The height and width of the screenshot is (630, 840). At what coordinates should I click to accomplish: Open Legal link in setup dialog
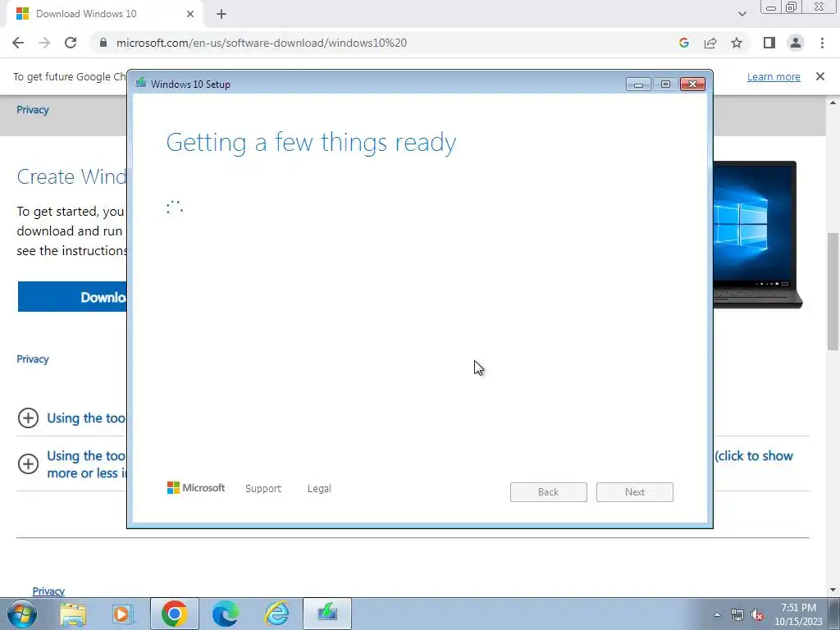point(319,489)
